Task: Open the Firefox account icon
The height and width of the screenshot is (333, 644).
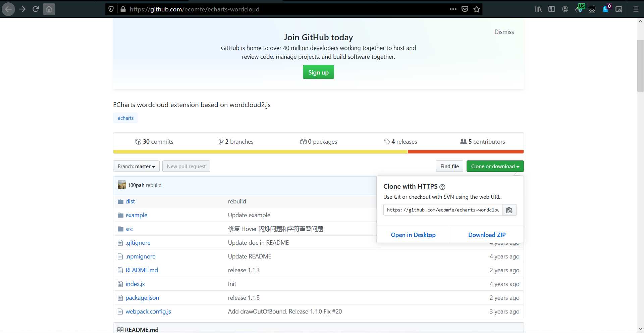Action: click(565, 9)
